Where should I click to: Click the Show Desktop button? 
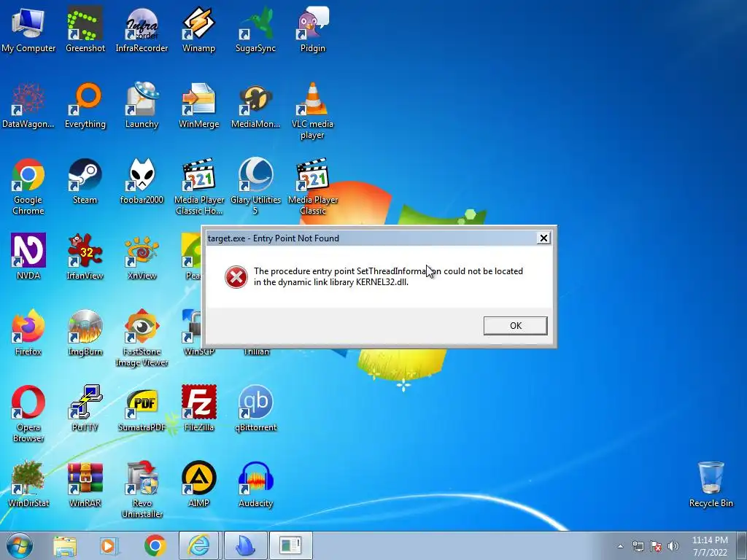742,546
